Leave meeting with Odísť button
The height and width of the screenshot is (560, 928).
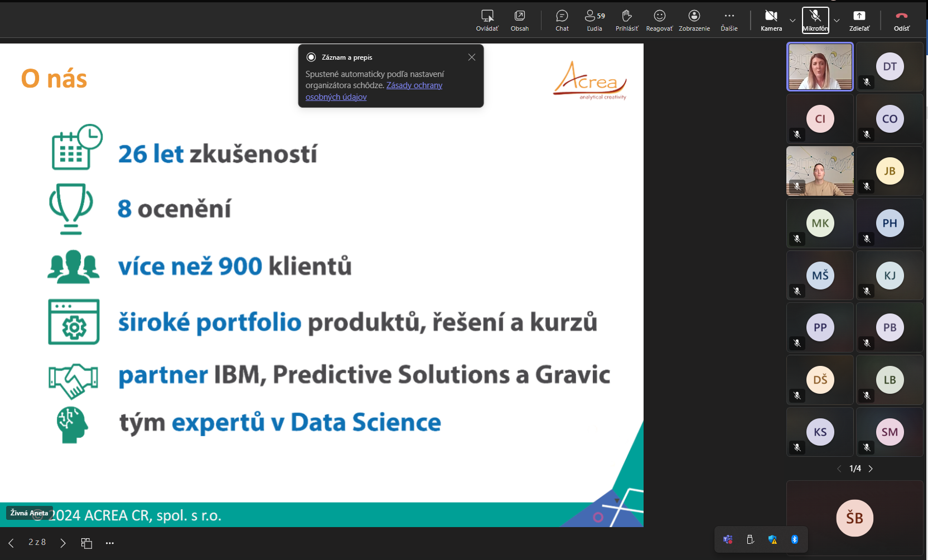(x=901, y=21)
